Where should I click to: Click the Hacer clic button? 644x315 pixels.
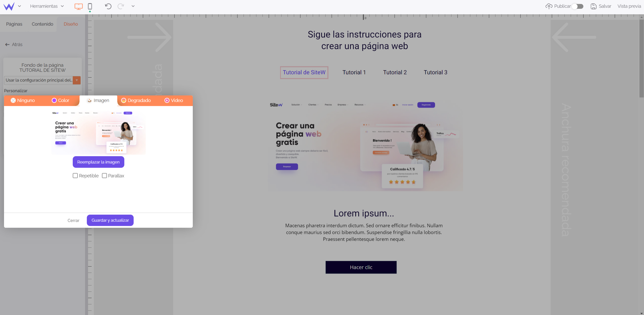click(361, 267)
